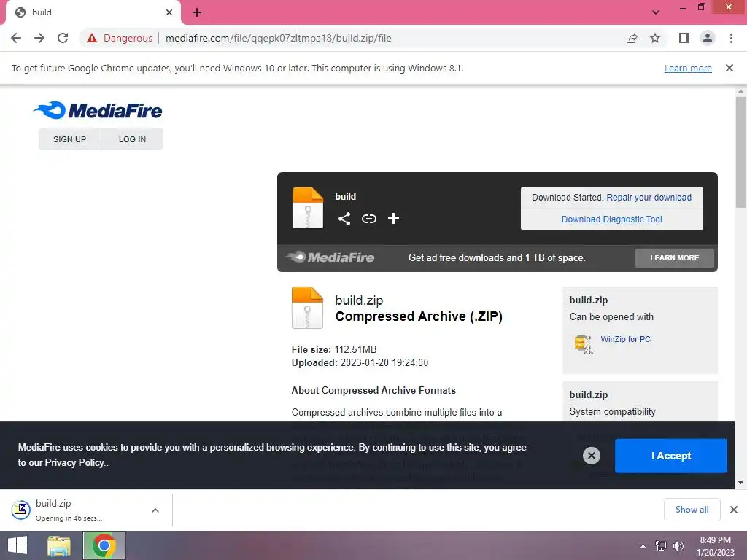Open WinZip for PC link
The image size is (747, 560).
625,339
